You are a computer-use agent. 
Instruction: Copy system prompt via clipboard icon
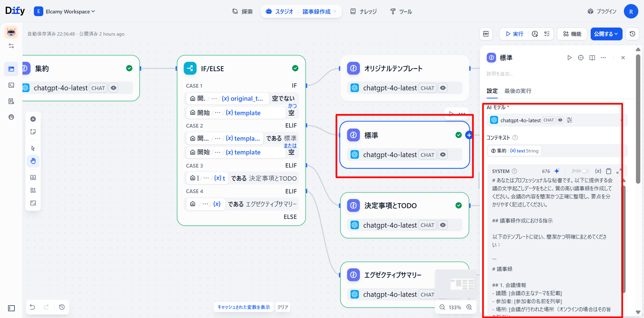pyautogui.click(x=609, y=171)
